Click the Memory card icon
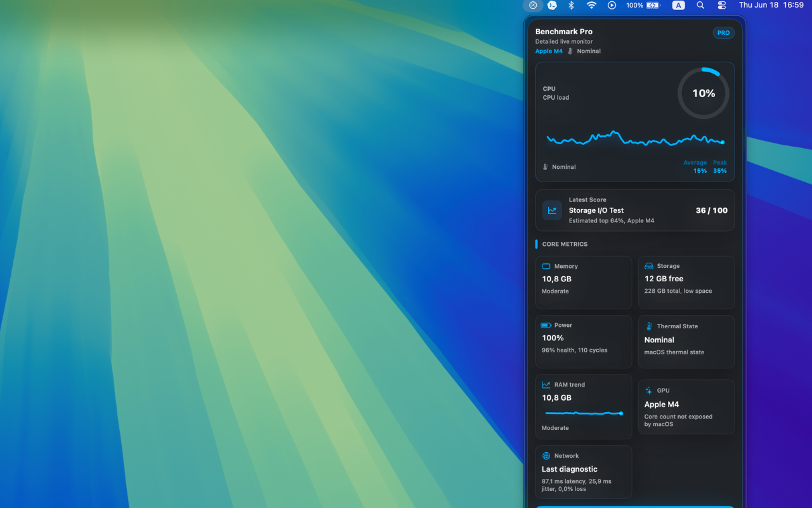This screenshot has width=812, height=508. tap(546, 267)
